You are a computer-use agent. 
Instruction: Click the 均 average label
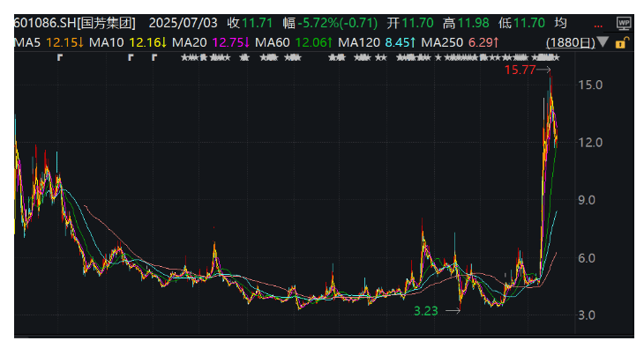(x=560, y=23)
